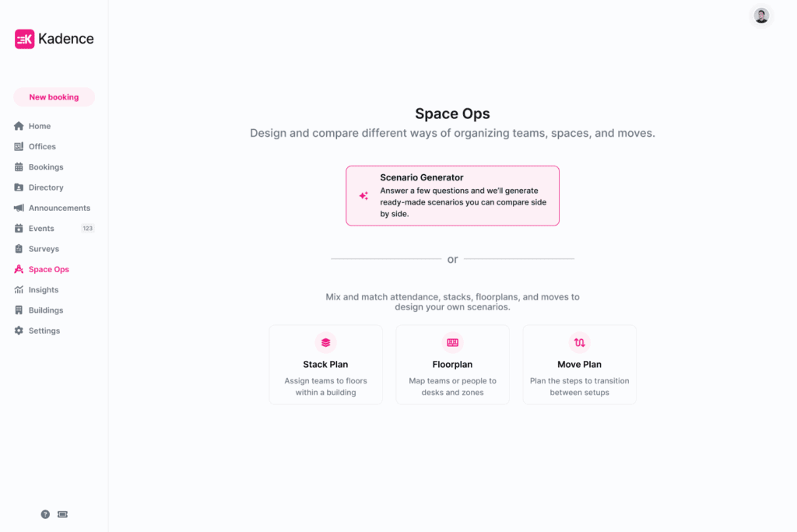This screenshot has width=797, height=532.
Task: Click the Stack Plan layers icon
Action: pyautogui.click(x=325, y=342)
